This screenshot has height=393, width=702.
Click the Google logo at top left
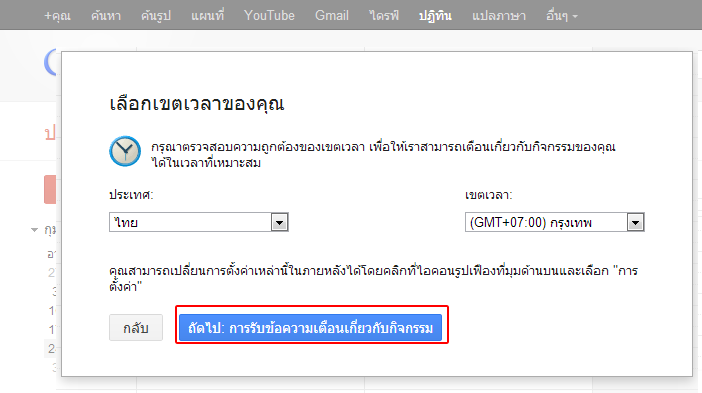click(50, 63)
